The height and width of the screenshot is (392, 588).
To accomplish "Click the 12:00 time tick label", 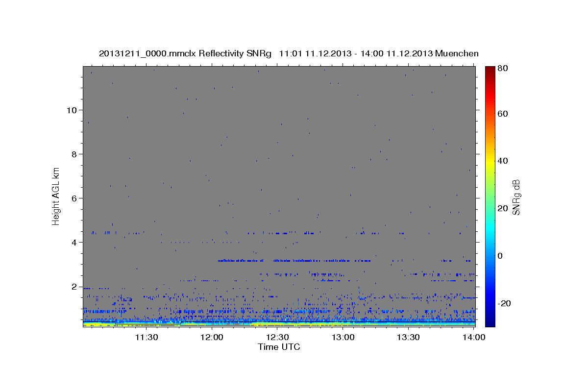I will coord(212,337).
